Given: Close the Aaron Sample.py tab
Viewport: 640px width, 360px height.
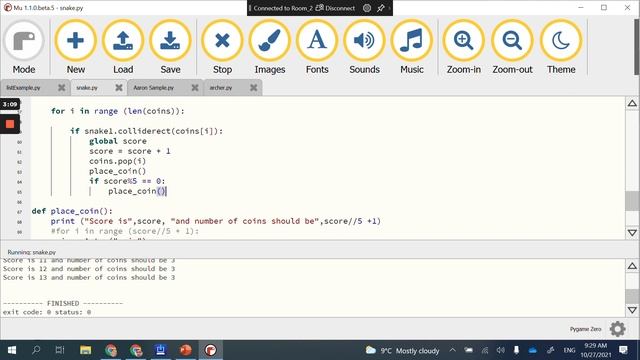Looking at the screenshot, I should 195,88.
